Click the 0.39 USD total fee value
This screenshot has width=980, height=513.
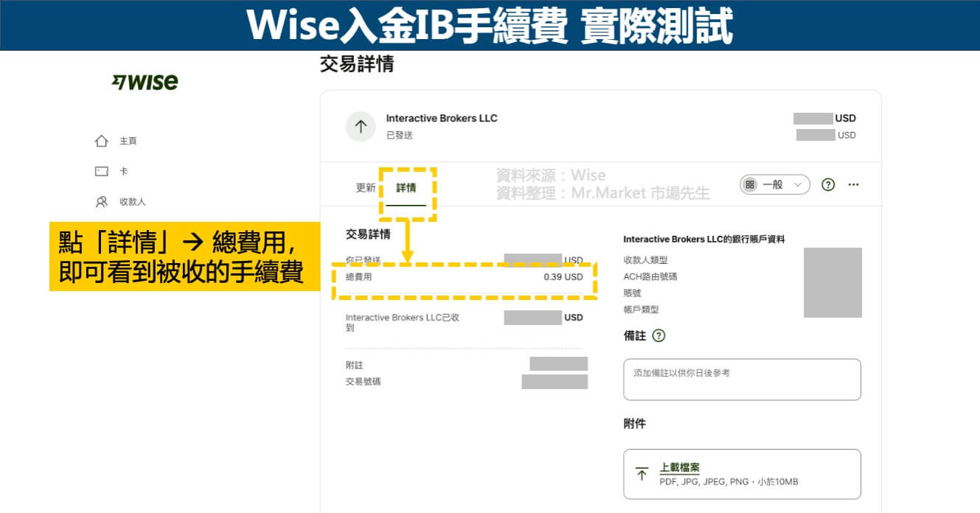[x=563, y=277]
